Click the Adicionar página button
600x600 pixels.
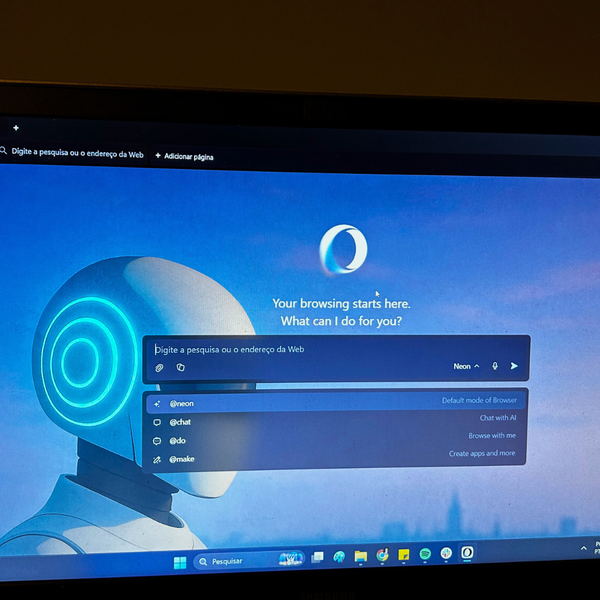[x=184, y=157]
